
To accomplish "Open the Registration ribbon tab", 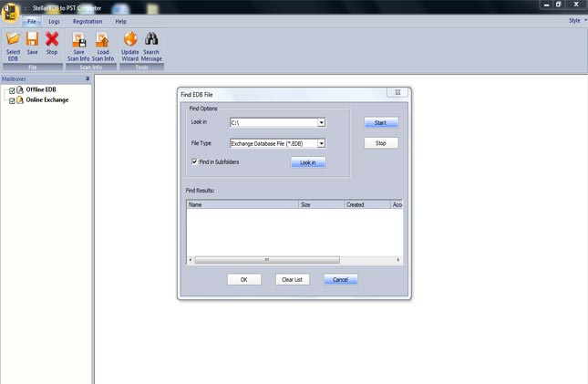I will coord(88,21).
